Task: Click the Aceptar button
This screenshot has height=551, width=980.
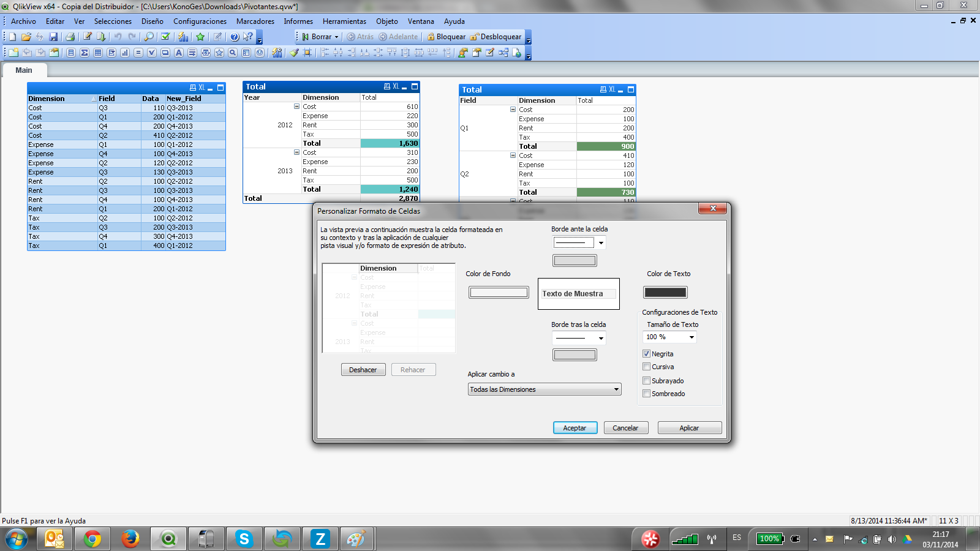Action: [x=575, y=428]
